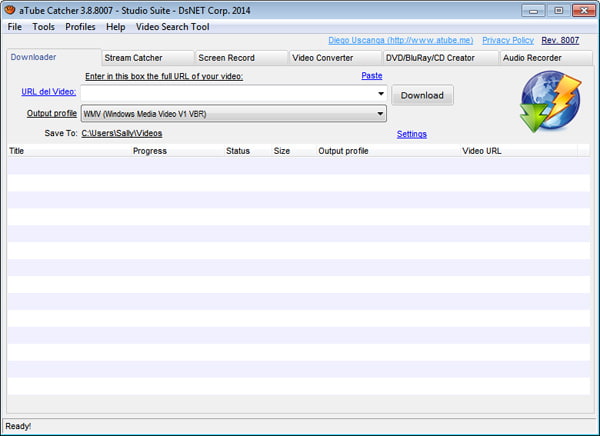Click the Output profile label link
Viewport: 600px width, 436px height.
(x=52, y=113)
